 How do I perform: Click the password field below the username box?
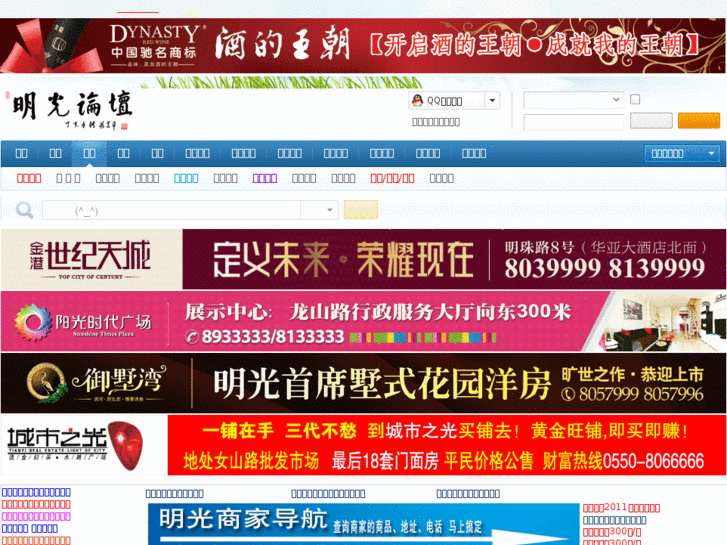pyautogui.click(x=573, y=123)
